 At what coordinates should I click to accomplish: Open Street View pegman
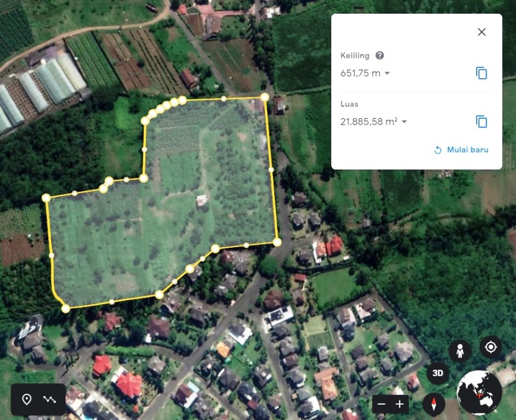(460, 350)
